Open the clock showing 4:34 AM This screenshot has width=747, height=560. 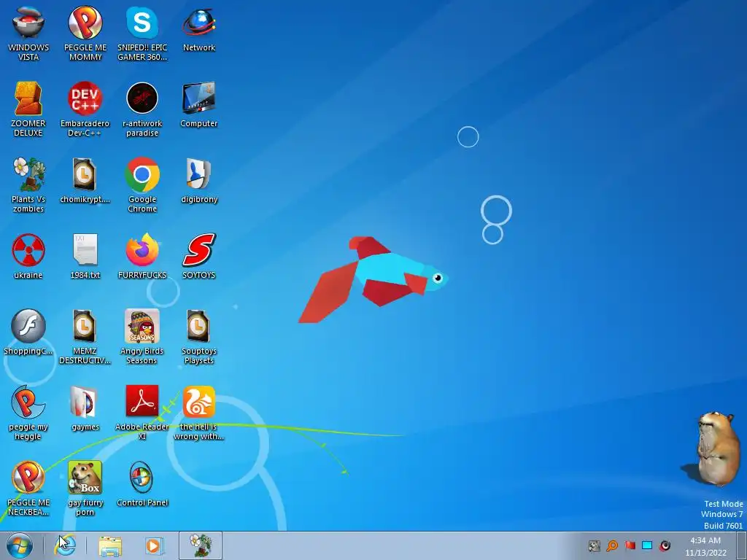pyautogui.click(x=705, y=546)
